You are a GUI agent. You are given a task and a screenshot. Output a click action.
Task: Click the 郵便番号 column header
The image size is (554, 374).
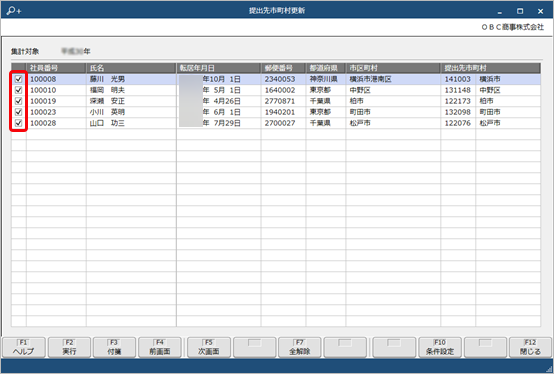coord(283,68)
